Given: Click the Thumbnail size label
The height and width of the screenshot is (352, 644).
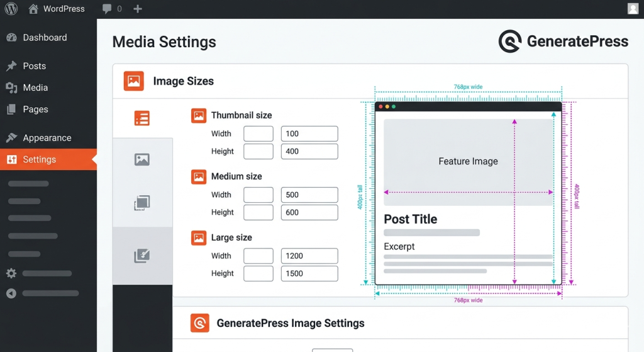Looking at the screenshot, I should [241, 116].
